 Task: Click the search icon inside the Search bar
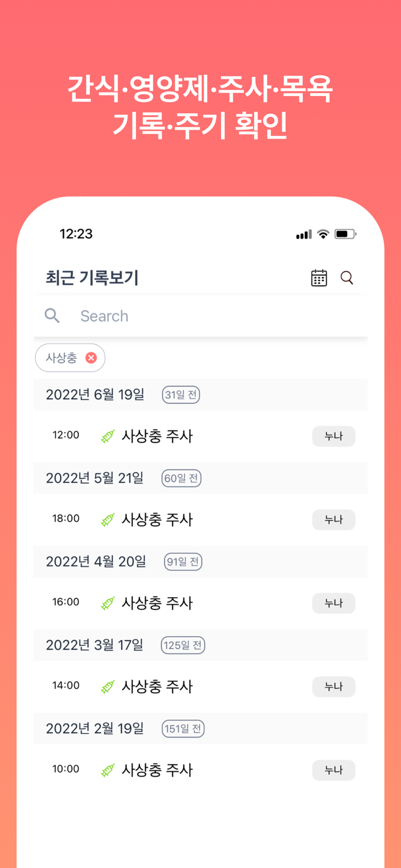pyautogui.click(x=51, y=316)
